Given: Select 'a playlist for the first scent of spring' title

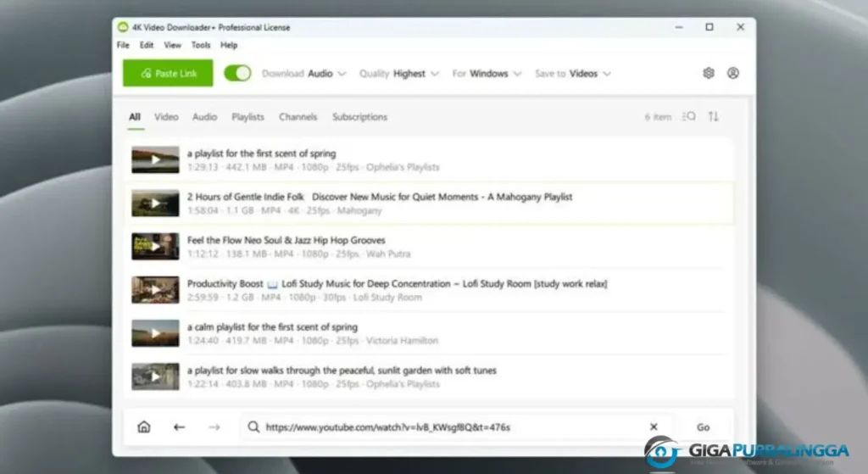Looking at the screenshot, I should (x=261, y=153).
